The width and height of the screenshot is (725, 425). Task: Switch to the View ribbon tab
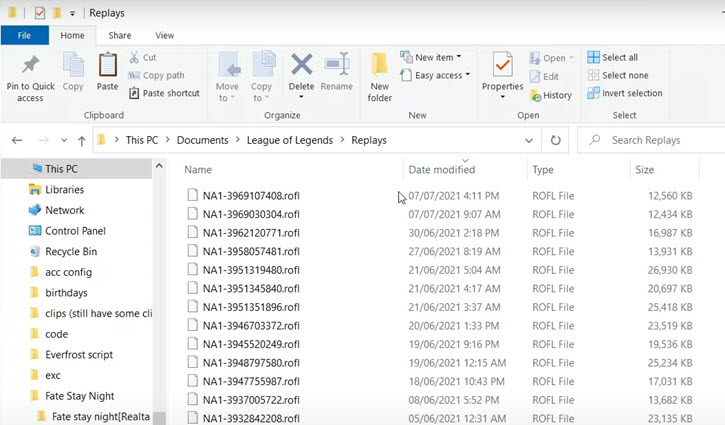coord(164,35)
